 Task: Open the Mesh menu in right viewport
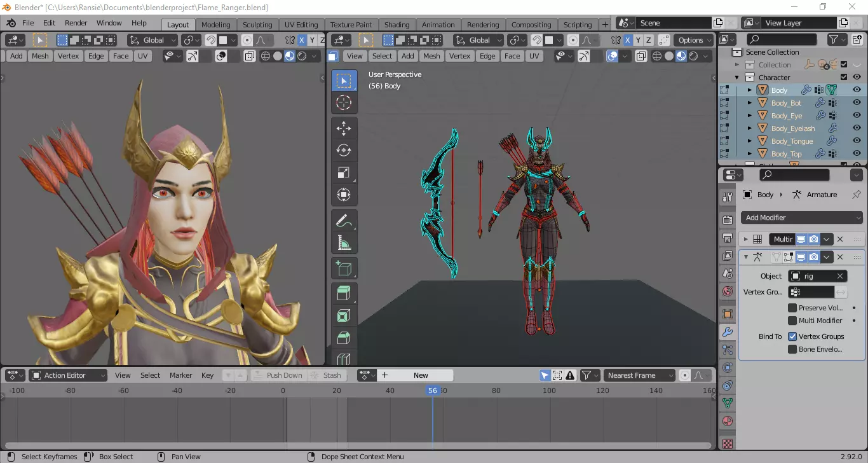click(x=431, y=56)
